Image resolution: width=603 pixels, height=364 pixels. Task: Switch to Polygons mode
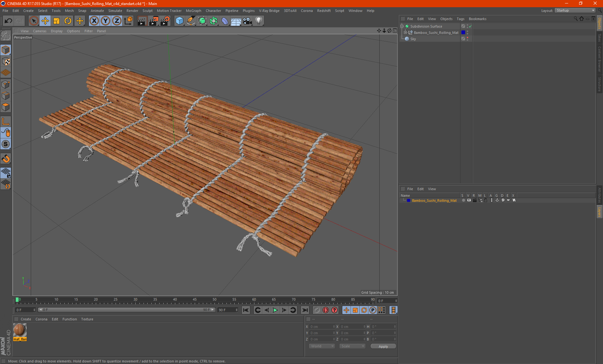[6, 107]
